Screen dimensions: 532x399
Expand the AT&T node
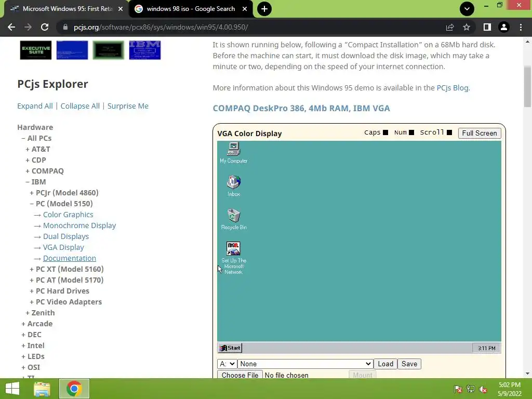click(x=37, y=149)
